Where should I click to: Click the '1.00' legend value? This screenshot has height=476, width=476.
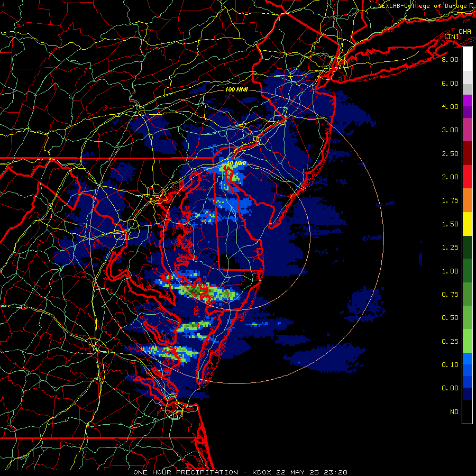click(x=450, y=271)
